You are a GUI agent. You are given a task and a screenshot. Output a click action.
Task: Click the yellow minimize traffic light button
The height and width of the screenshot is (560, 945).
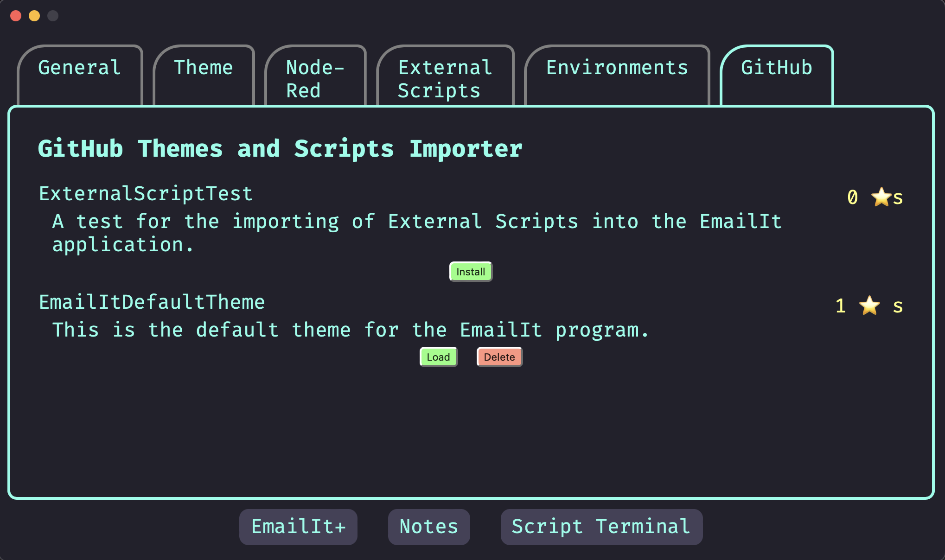tap(34, 16)
